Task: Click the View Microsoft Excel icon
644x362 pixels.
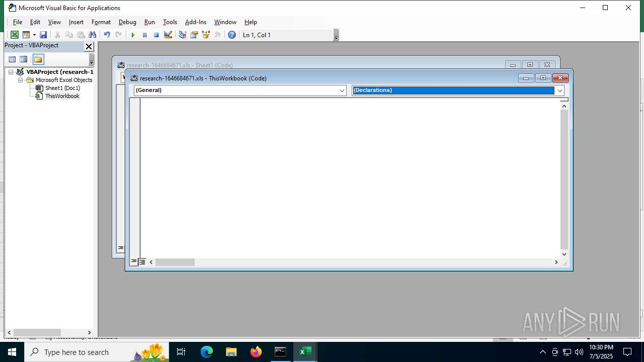Action: (15, 35)
